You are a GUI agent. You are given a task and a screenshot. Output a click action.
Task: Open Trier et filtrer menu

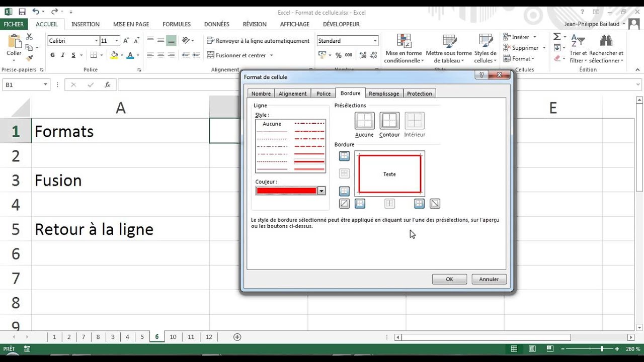(x=579, y=49)
